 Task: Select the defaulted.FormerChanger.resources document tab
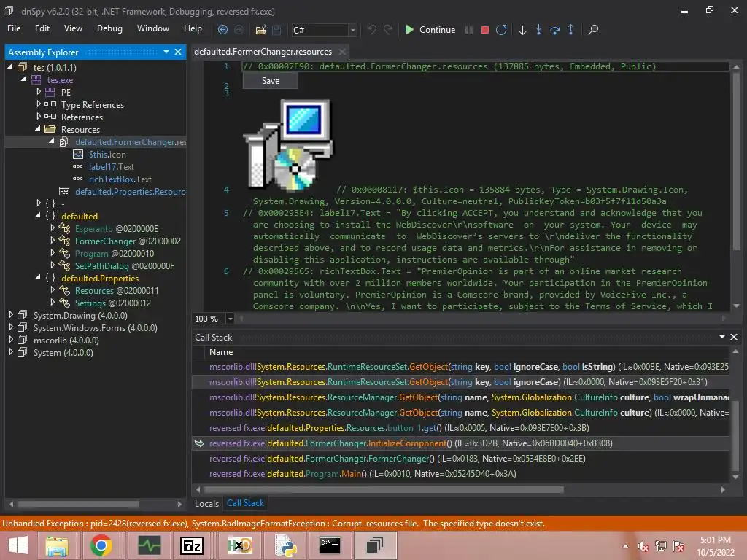[x=263, y=52]
